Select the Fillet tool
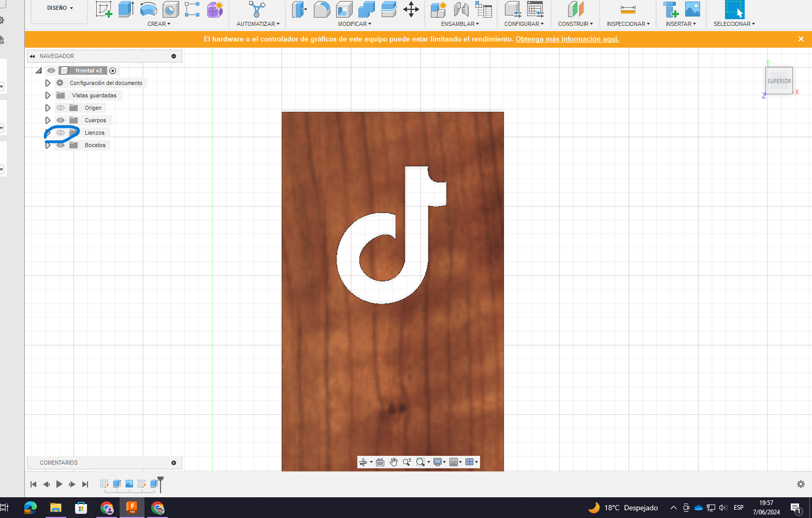The height and width of the screenshot is (518, 812). click(322, 9)
